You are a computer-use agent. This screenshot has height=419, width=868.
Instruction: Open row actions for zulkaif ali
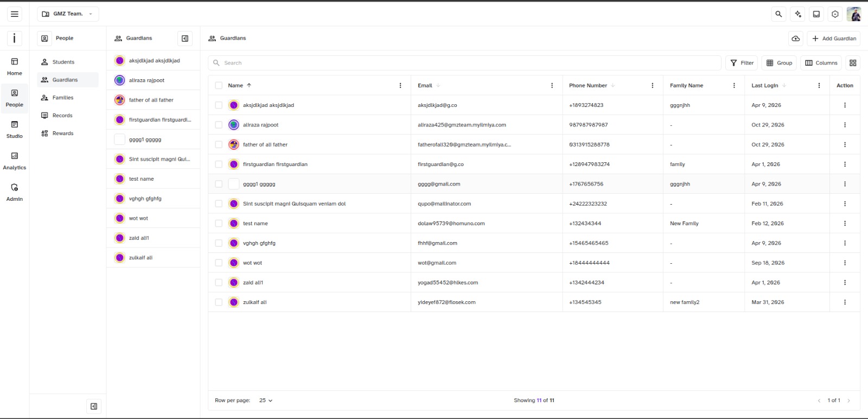point(845,302)
